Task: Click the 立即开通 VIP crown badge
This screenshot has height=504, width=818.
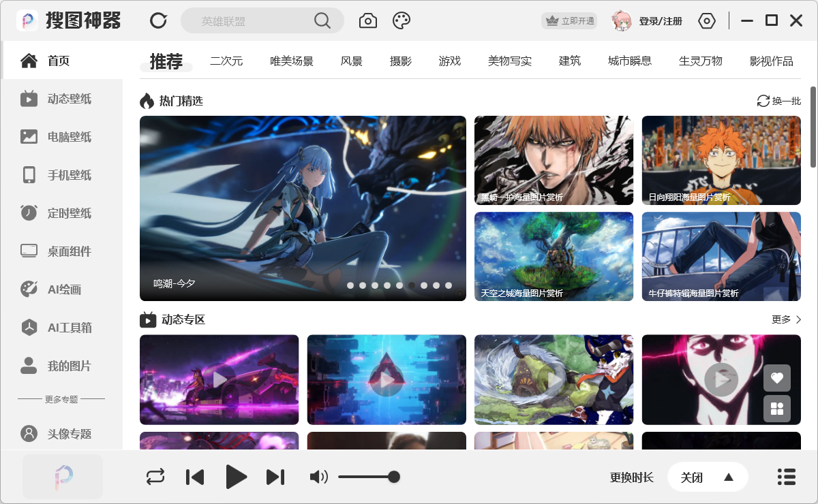Action: [x=569, y=20]
